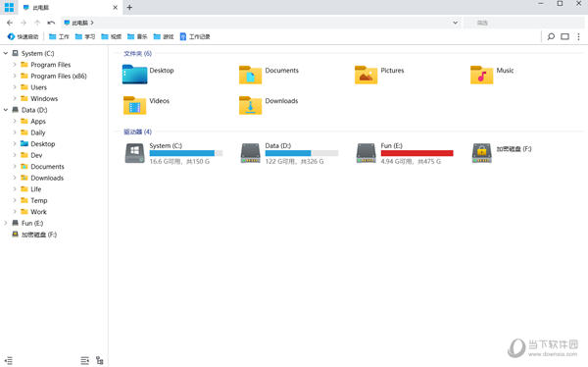Select the Temp folder in tree
Image resolution: width=588 pixels, height=367 pixels.
(39, 200)
